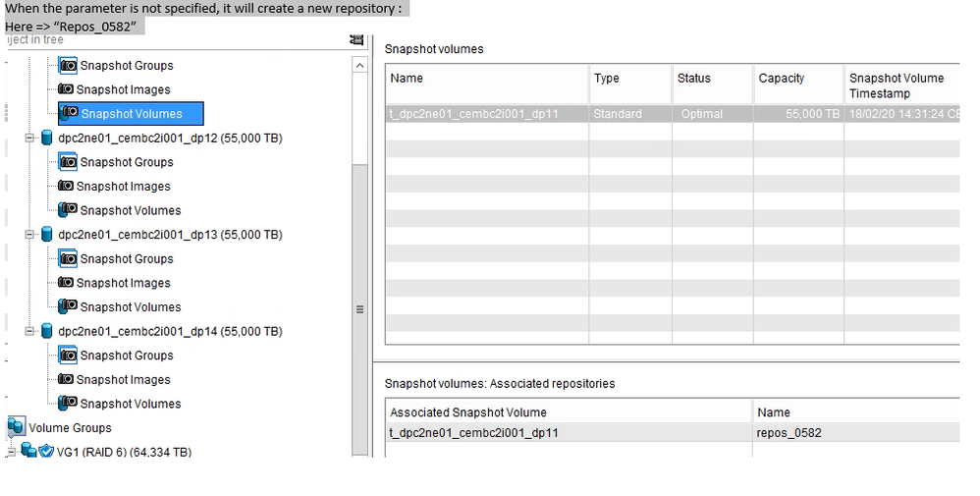
Task: Click Snapshot Volumes icon under dp13
Action: pos(68,305)
